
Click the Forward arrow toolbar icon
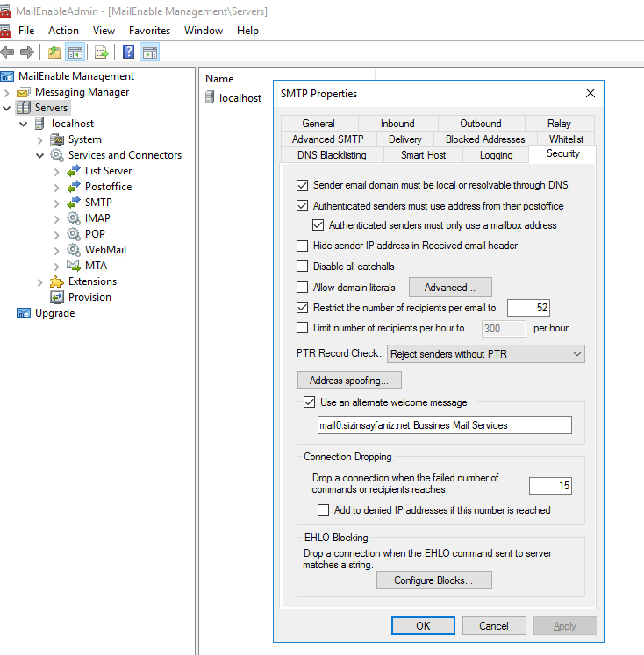tap(26, 53)
